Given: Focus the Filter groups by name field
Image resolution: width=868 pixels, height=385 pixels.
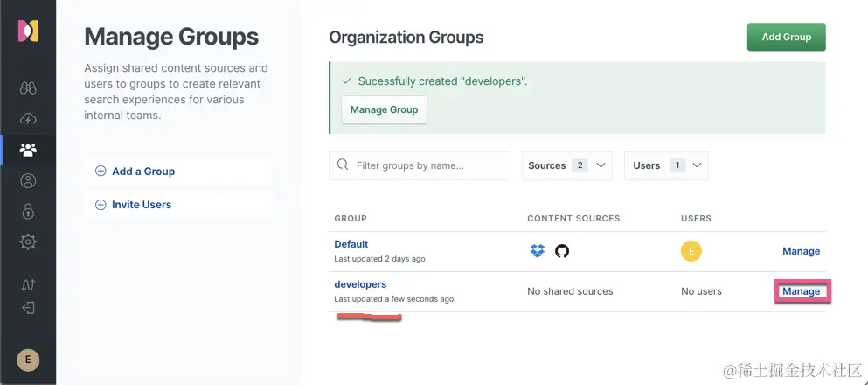Looking at the screenshot, I should tap(428, 165).
